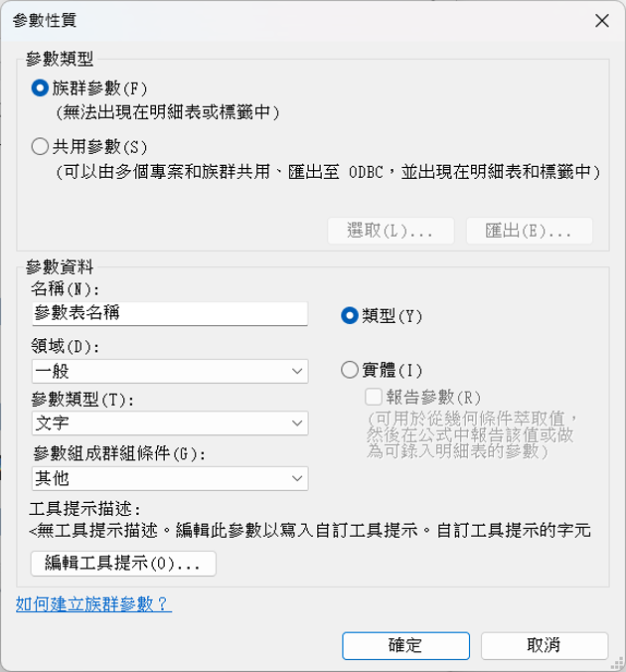Click the 參數資料 group heading
The width and height of the screenshot is (626, 672).
click(61, 264)
